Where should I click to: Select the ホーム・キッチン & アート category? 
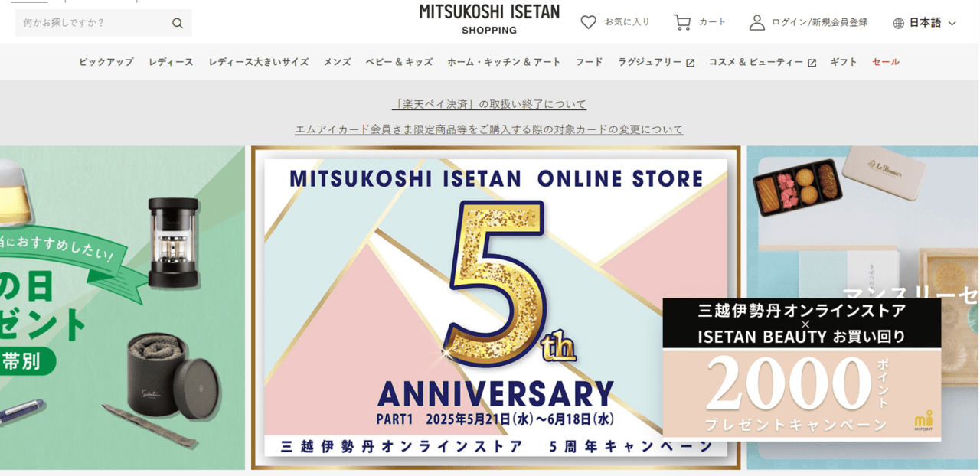pyautogui.click(x=504, y=62)
